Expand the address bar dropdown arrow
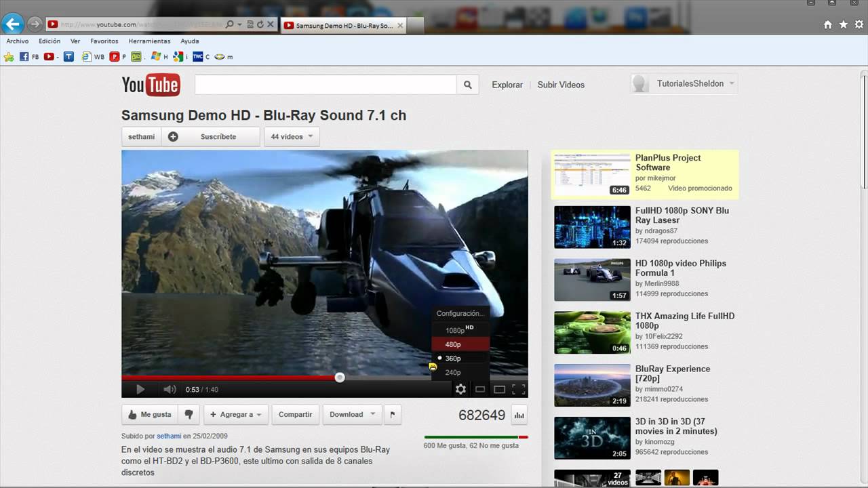Image resolution: width=868 pixels, height=488 pixels. 240,24
